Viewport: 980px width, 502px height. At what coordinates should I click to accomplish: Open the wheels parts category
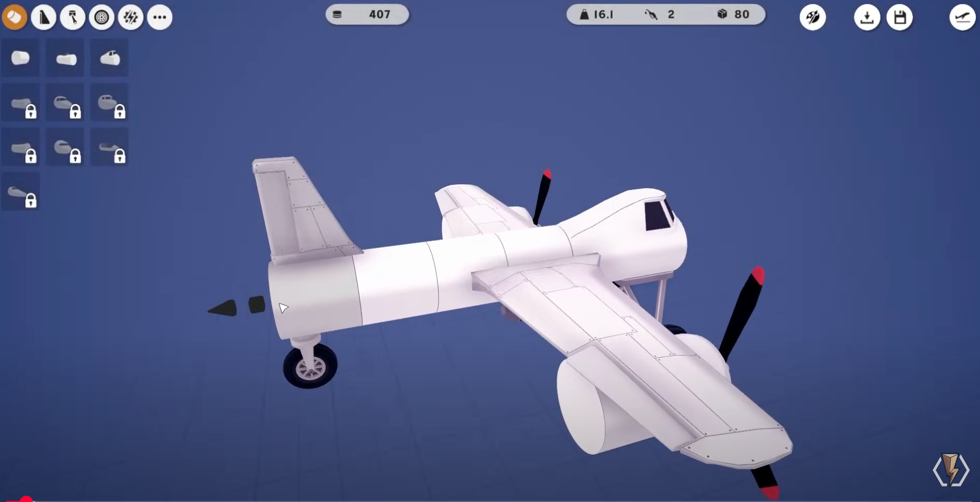point(102,17)
